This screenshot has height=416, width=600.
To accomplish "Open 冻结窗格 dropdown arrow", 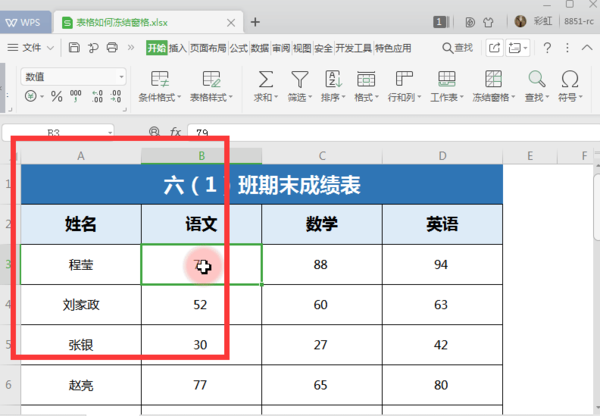I will 514,98.
